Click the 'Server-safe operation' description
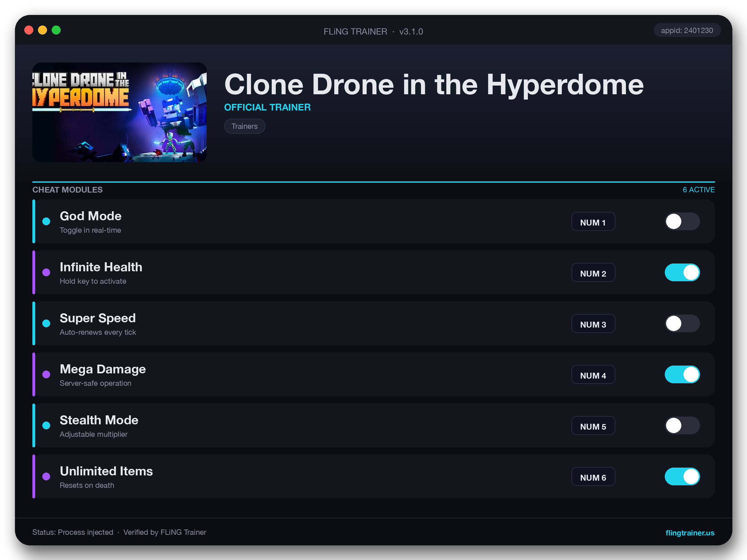 click(95, 383)
